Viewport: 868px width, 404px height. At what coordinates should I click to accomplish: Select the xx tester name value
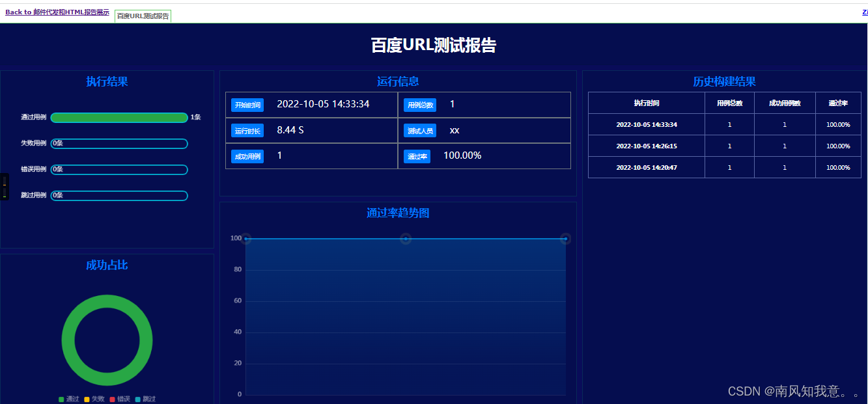(455, 131)
